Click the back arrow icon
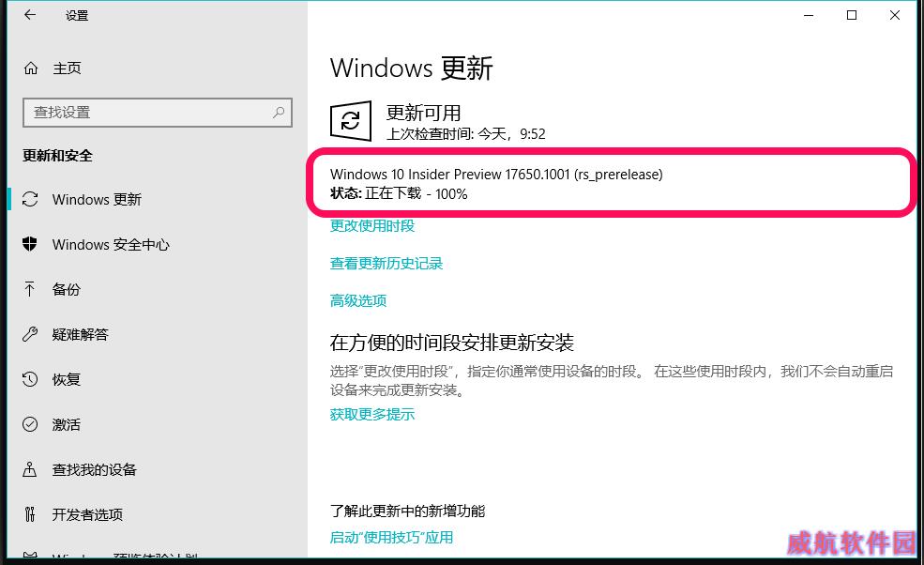 [30, 15]
